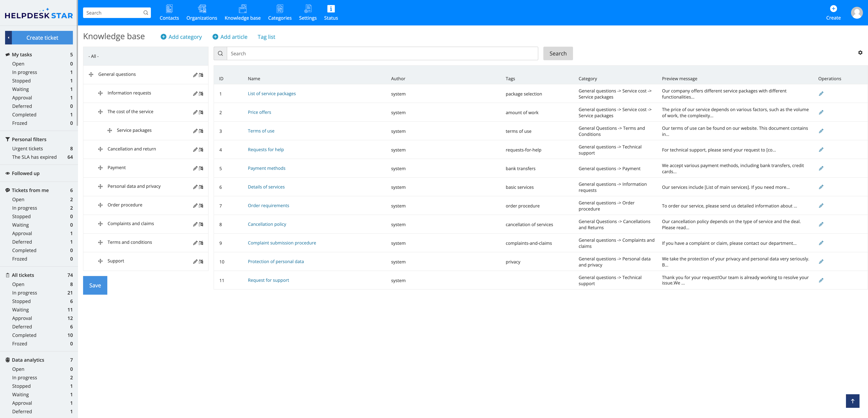The image size is (868, 418).
Task: Edit the Price offers article via pencil
Action: click(x=821, y=112)
